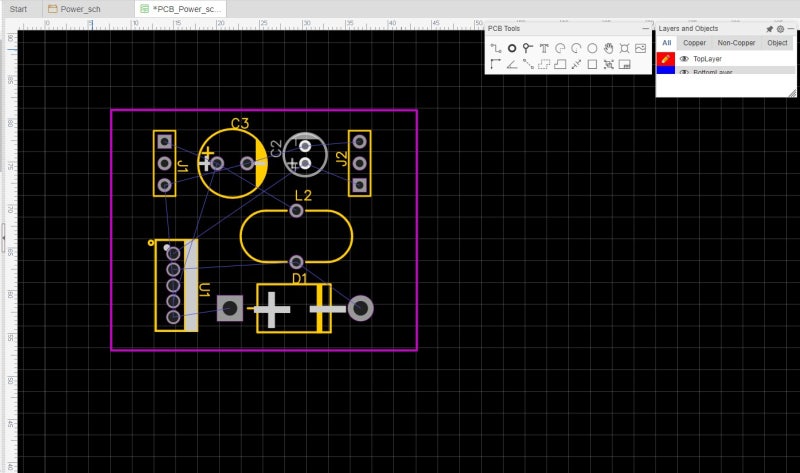Click the last icon in PCB Tools
The height and width of the screenshot is (473, 800).
[x=624, y=64]
